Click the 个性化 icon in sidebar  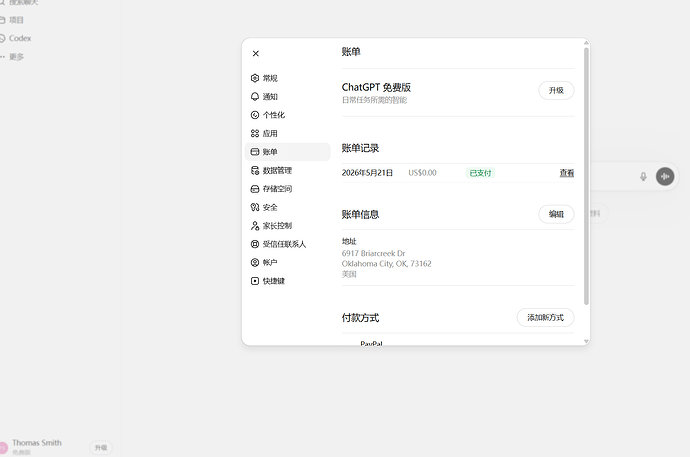(x=255, y=115)
